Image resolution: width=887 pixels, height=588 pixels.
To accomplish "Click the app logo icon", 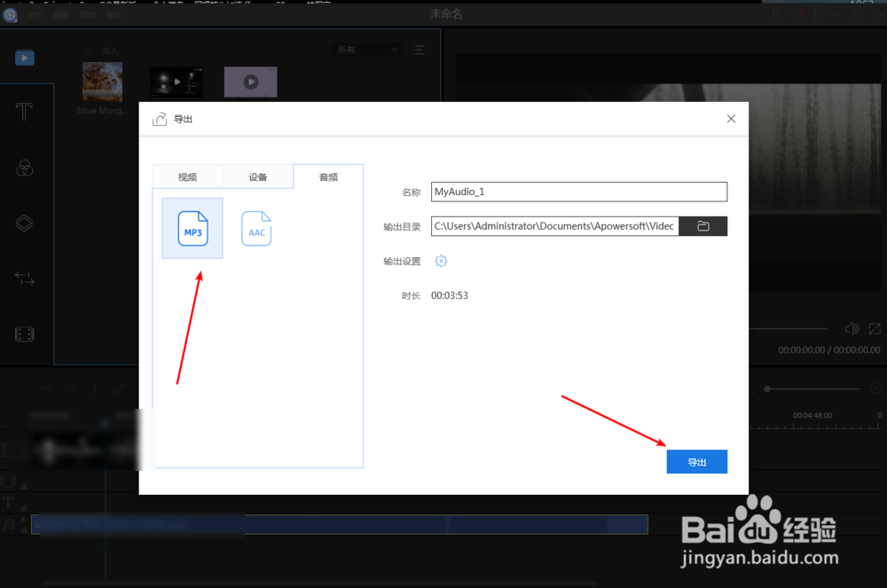I will (x=10, y=15).
